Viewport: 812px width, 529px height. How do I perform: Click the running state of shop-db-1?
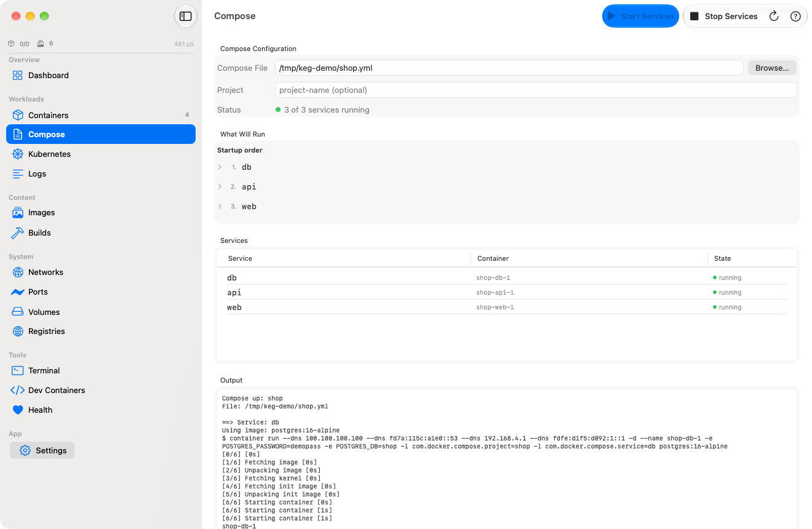coord(727,277)
